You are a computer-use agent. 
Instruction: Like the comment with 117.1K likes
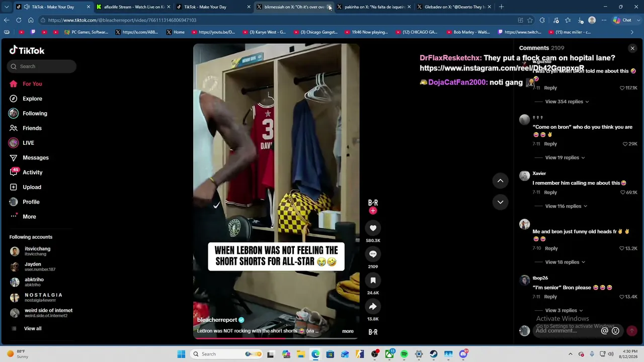tap(622, 88)
